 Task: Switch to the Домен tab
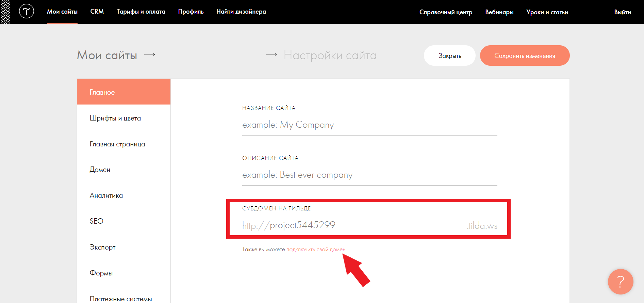(123, 170)
